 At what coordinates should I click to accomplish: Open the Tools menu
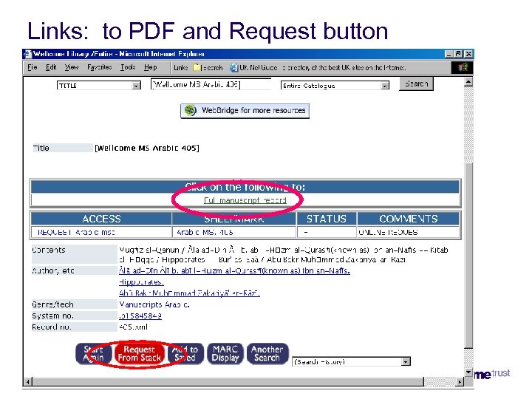tap(128, 67)
